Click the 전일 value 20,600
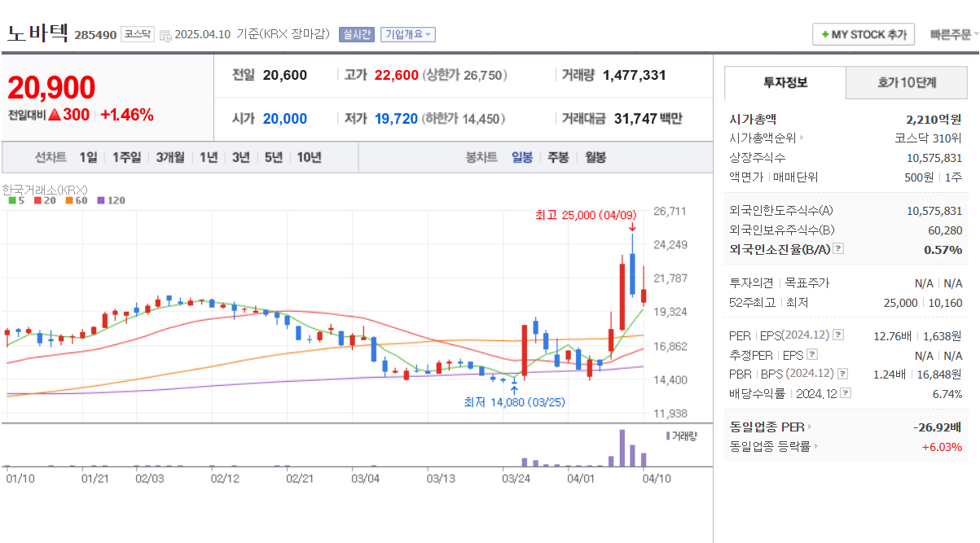Screen dimensions: 980x543 pyautogui.click(x=285, y=75)
